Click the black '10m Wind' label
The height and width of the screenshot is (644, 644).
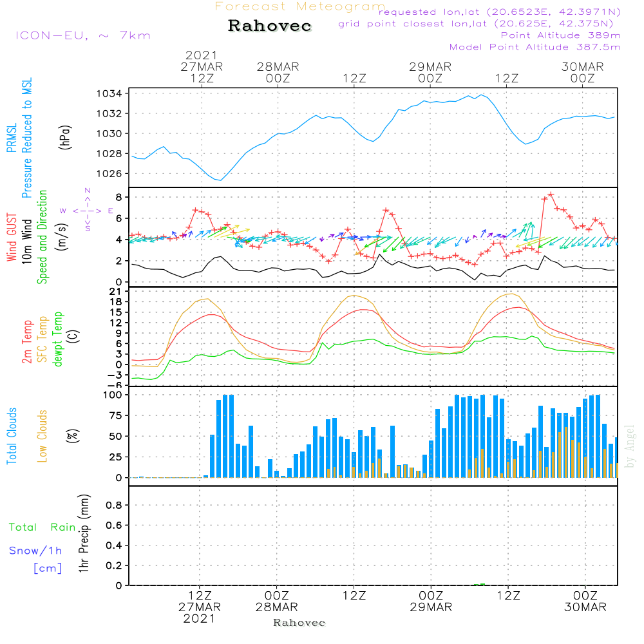[x=26, y=241]
